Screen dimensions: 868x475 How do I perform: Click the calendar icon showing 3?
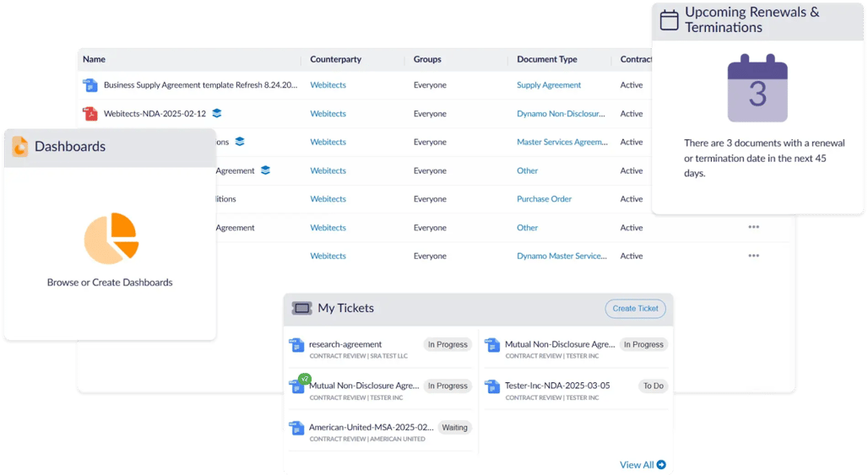tap(757, 89)
